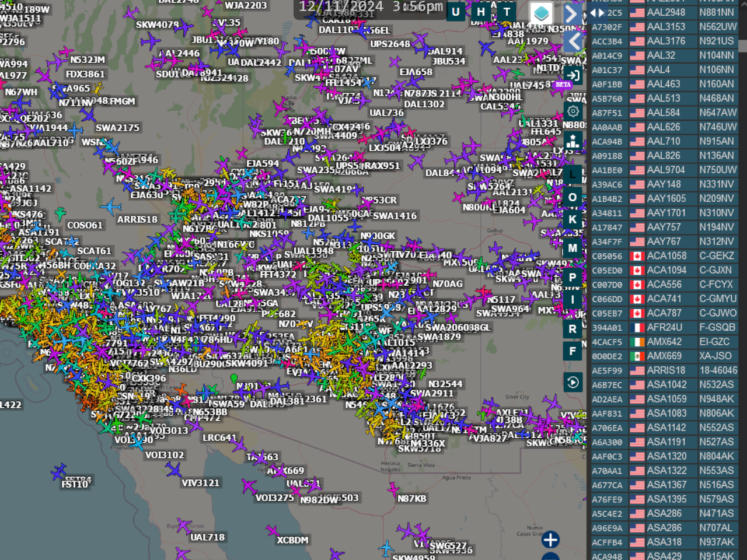
Task: Select the LRC641 aircraft label on map
Action: tap(219, 437)
